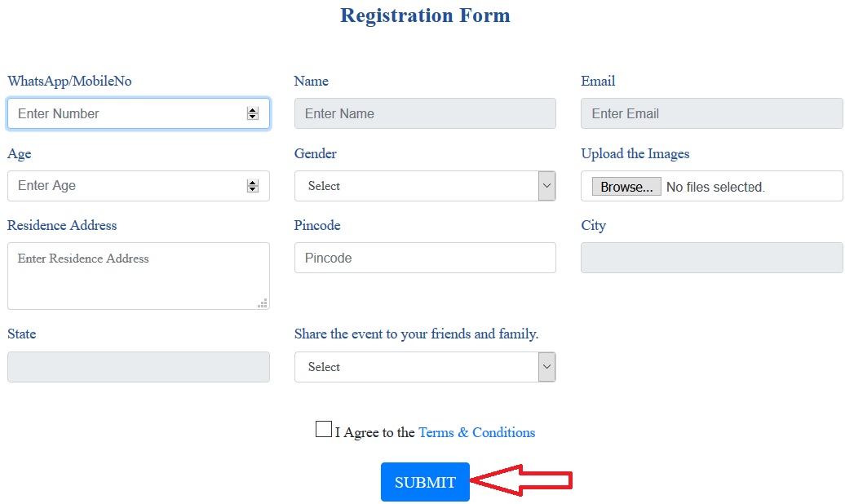Click the WhatsApp/MobileNo number stepper arrows
Image resolution: width=845 pixels, height=504 pixels.
pyautogui.click(x=252, y=114)
